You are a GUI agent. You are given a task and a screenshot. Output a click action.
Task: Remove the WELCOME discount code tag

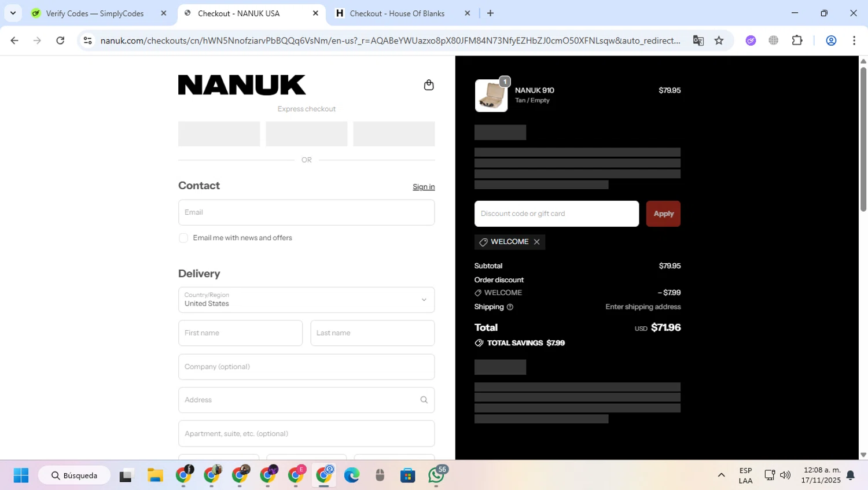point(537,242)
